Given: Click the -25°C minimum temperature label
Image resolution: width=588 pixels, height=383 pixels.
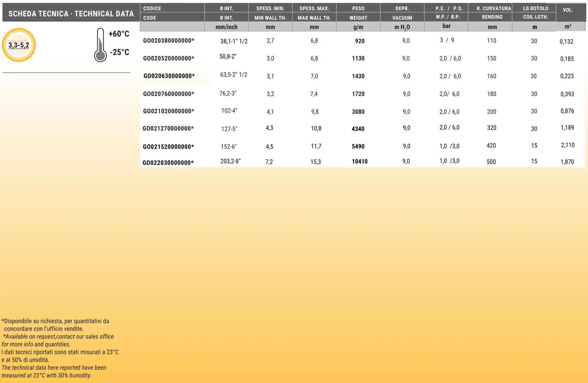Looking at the screenshot, I should click(119, 52).
